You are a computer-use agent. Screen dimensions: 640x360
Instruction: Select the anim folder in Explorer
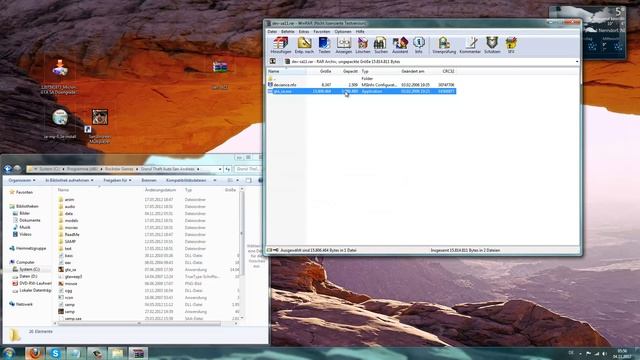pyautogui.click(x=69, y=200)
